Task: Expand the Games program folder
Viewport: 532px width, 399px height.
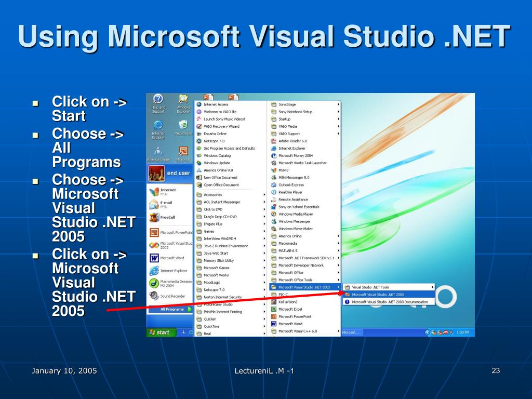Action: pyautogui.click(x=230, y=231)
